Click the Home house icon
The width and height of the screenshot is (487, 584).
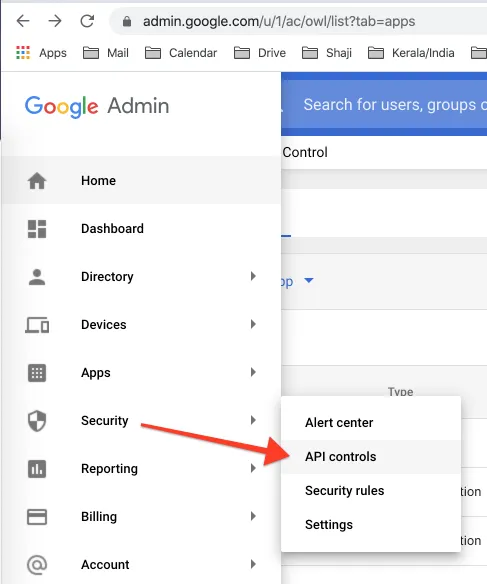(37, 181)
